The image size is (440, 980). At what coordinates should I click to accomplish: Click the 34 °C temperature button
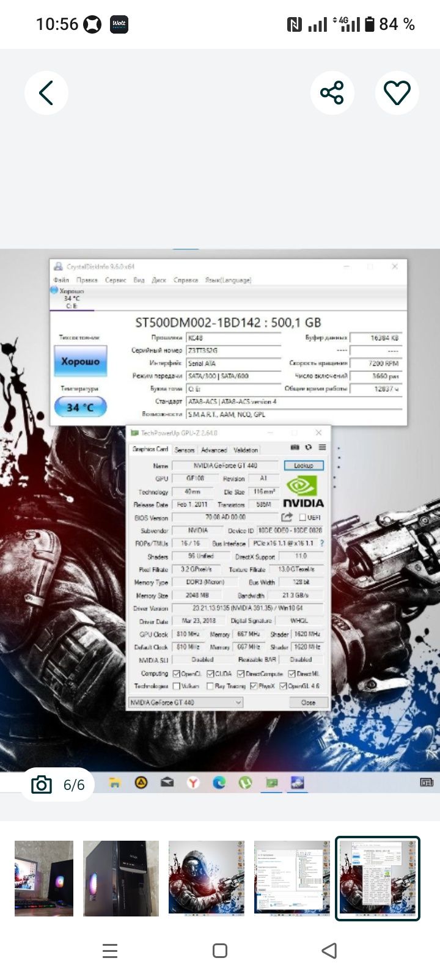[x=80, y=407]
